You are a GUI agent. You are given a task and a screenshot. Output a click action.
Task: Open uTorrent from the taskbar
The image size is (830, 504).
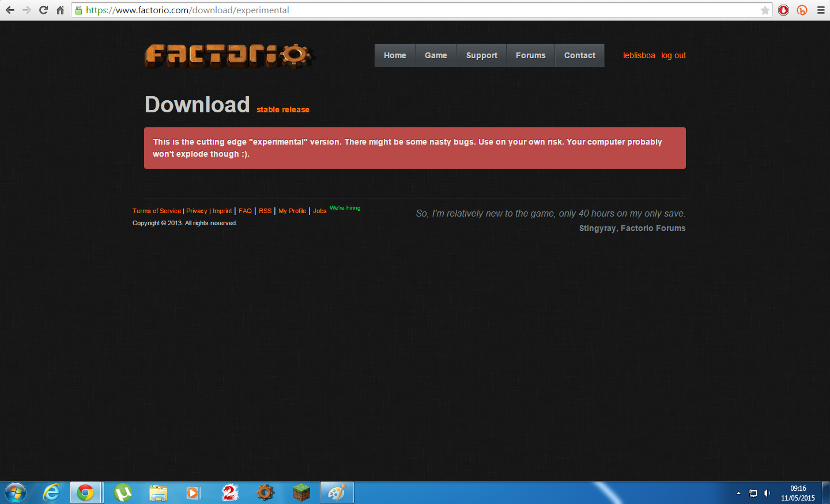coord(123,493)
